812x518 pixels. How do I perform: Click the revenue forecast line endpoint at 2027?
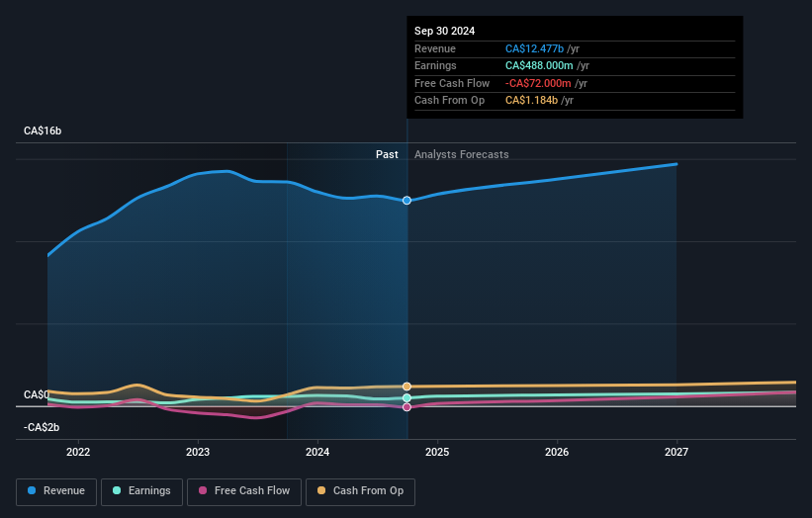tap(676, 164)
